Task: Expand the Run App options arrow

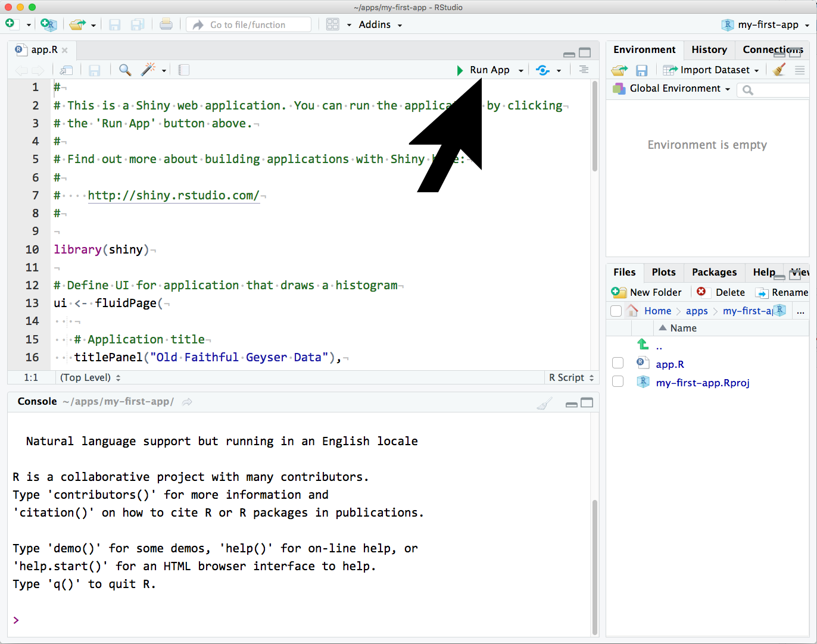Action: tap(520, 70)
